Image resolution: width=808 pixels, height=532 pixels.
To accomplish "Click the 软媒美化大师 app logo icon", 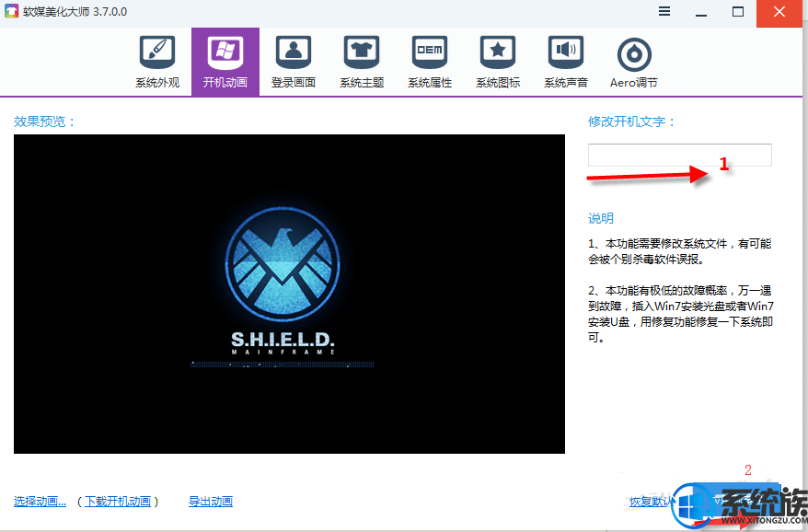I will point(11,11).
